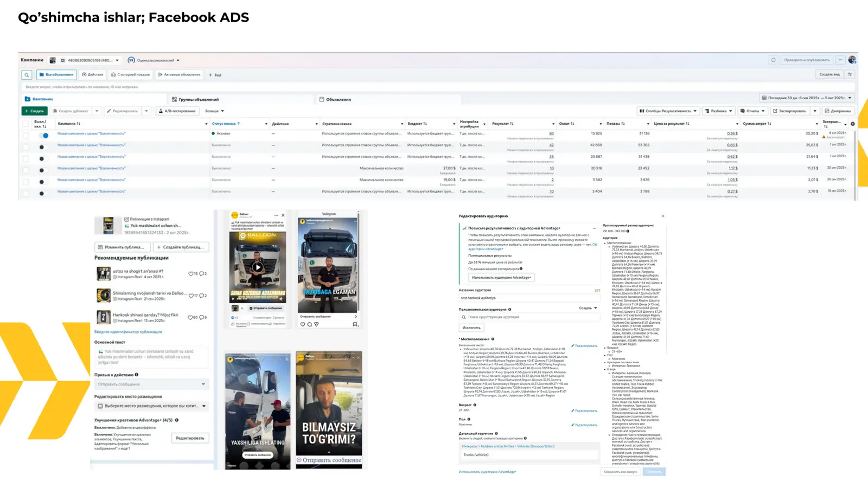
Task: Open the arrow next to Создать дубликат
Action: click(x=97, y=111)
